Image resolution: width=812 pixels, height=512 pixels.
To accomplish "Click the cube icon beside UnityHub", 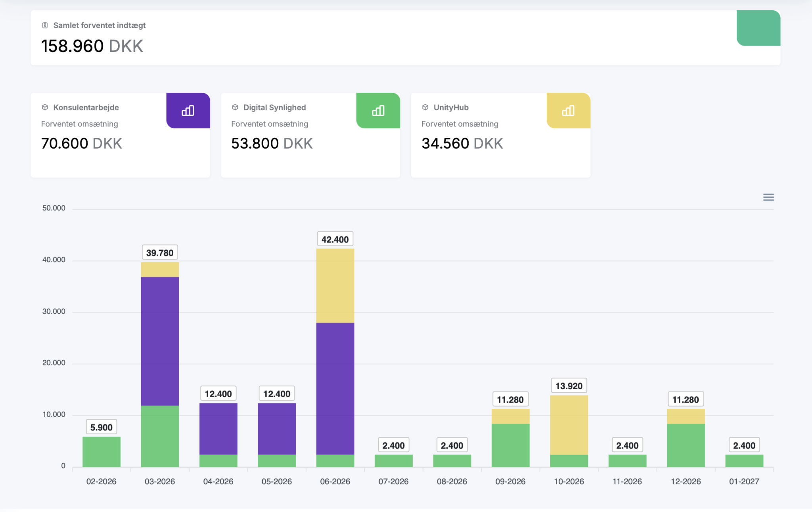I will [425, 107].
